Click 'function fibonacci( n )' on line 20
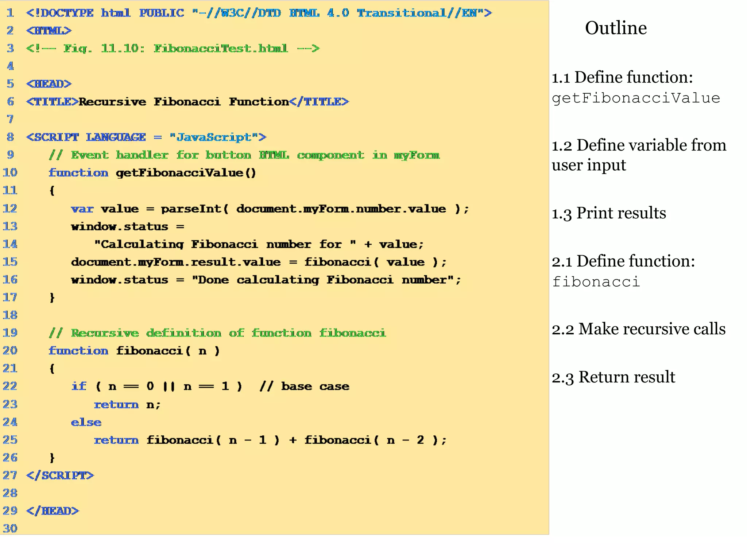The height and width of the screenshot is (560, 747). (134, 351)
